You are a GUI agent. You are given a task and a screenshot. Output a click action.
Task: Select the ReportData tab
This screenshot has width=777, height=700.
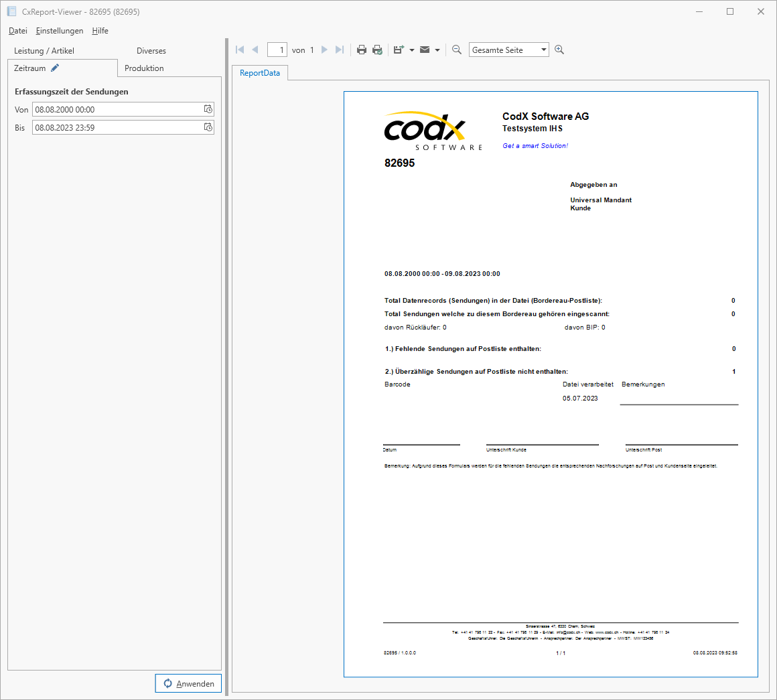(x=260, y=73)
